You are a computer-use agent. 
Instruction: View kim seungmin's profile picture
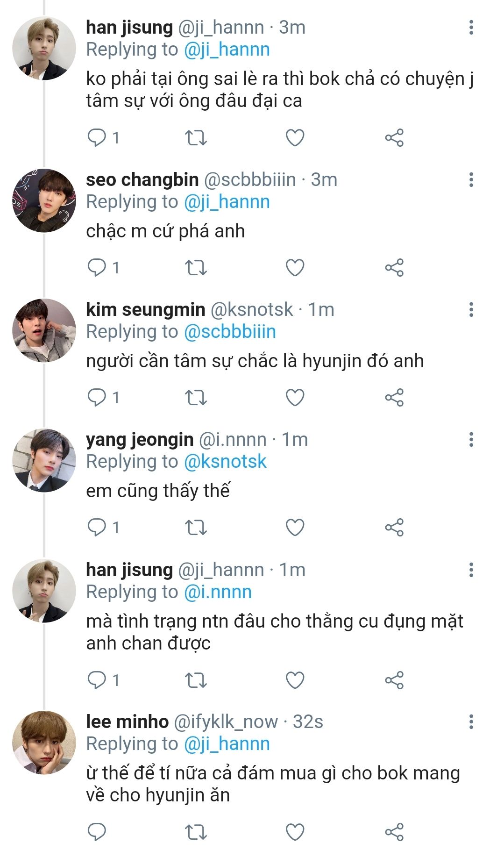(44, 330)
